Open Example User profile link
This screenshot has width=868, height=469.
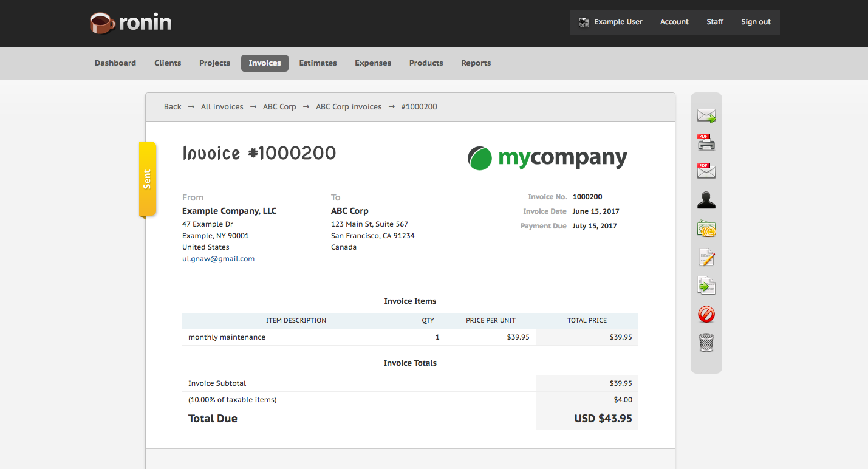coord(618,22)
